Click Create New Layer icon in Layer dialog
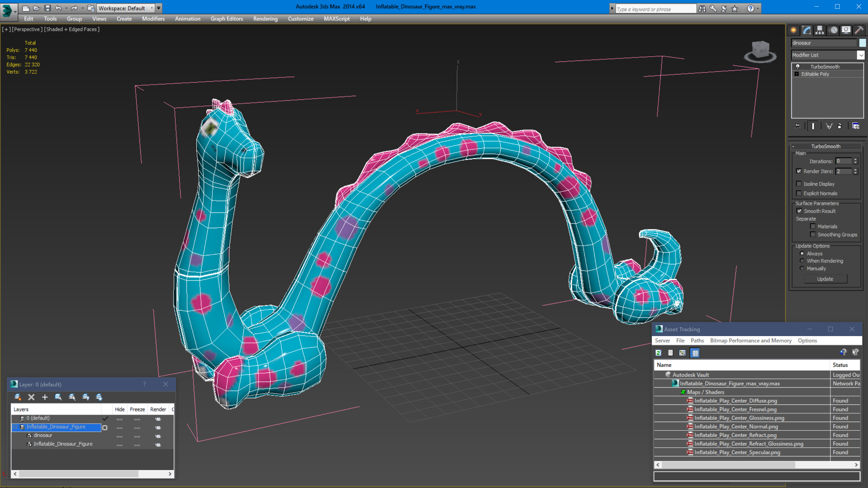Screen dimensions: 868x488 (17, 397)
